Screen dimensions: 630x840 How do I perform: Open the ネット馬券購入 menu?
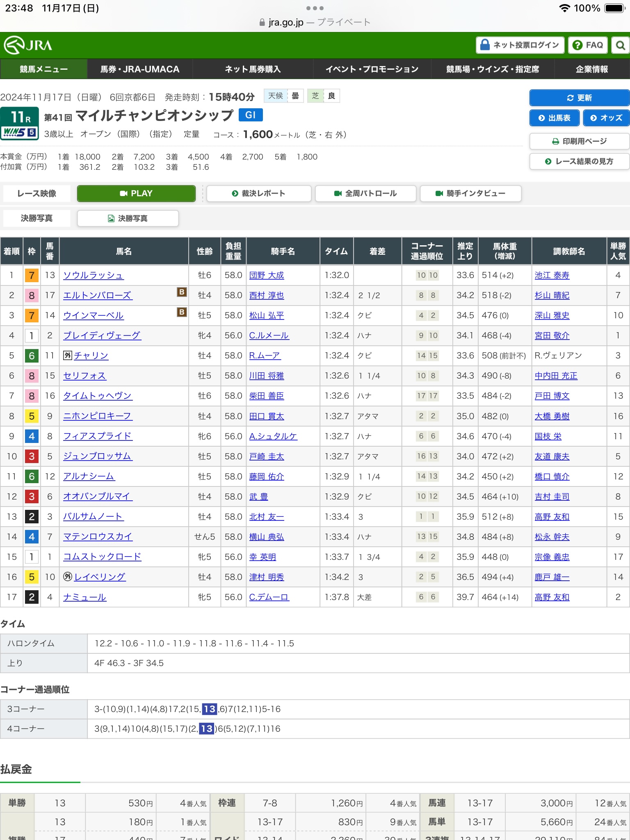click(x=253, y=69)
